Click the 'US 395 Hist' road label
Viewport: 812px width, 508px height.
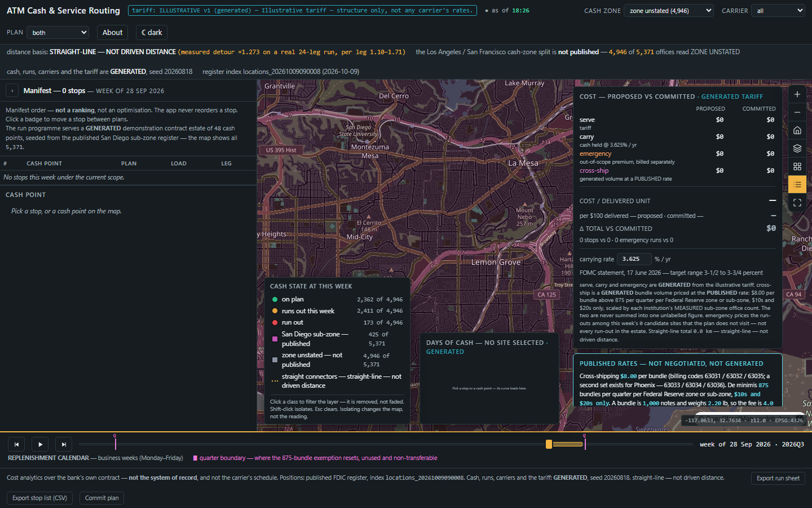click(281, 150)
